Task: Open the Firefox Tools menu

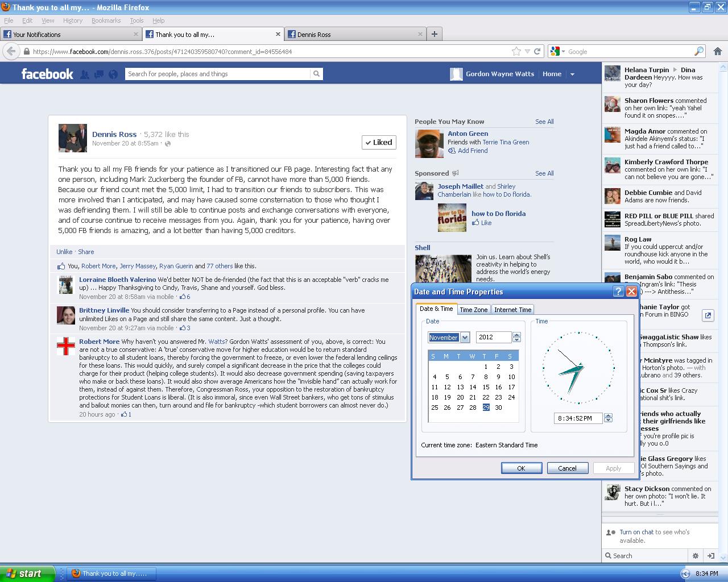Action: pos(136,20)
